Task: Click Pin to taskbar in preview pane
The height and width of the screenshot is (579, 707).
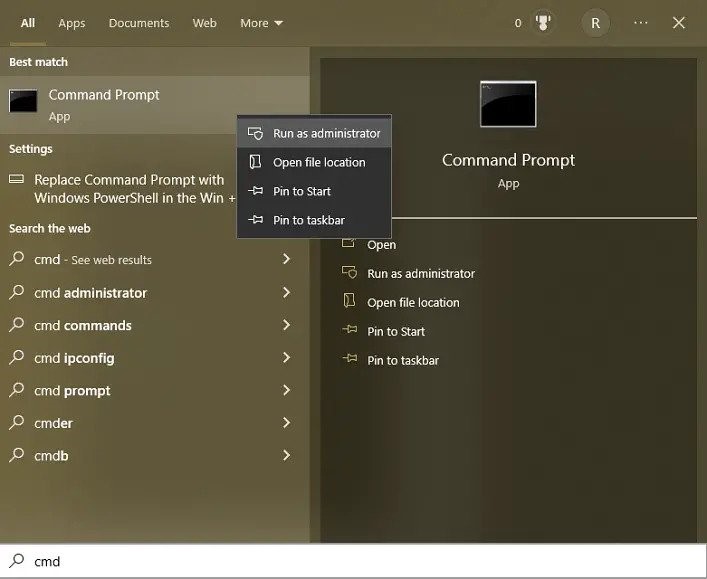Action: coord(403,360)
